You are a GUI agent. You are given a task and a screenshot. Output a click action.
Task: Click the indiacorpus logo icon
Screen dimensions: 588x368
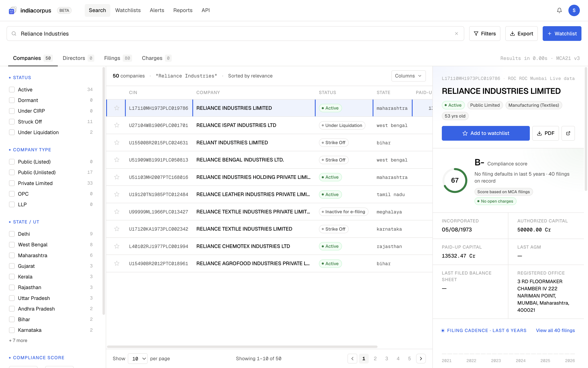tap(12, 10)
